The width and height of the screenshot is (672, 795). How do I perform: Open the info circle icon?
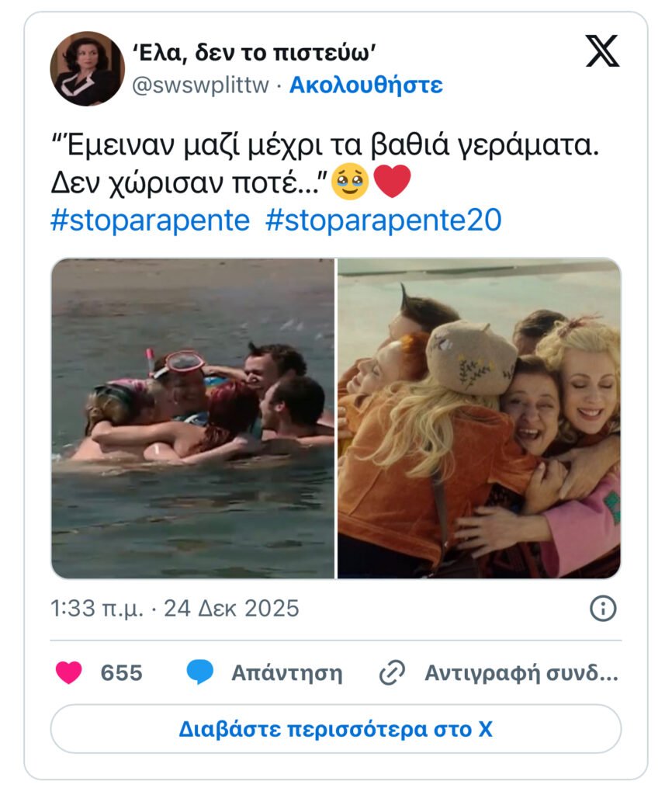pyautogui.click(x=603, y=608)
